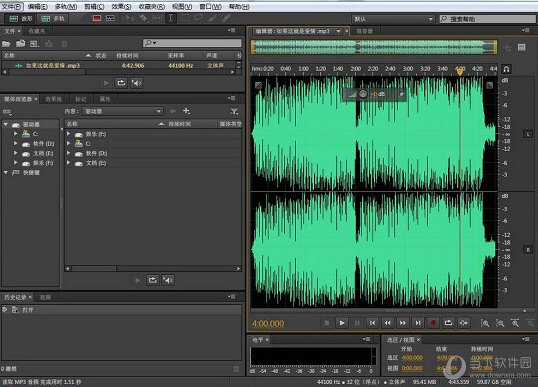Open File icon in Files panel
This screenshot has height=387, width=538.
point(6,44)
